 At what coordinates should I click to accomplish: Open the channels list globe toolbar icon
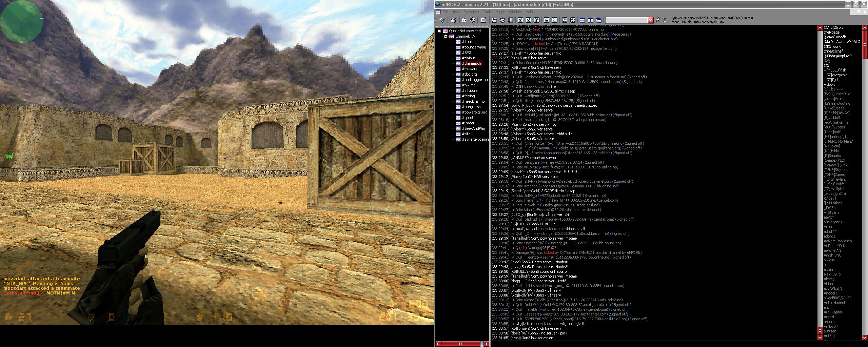coord(473,20)
